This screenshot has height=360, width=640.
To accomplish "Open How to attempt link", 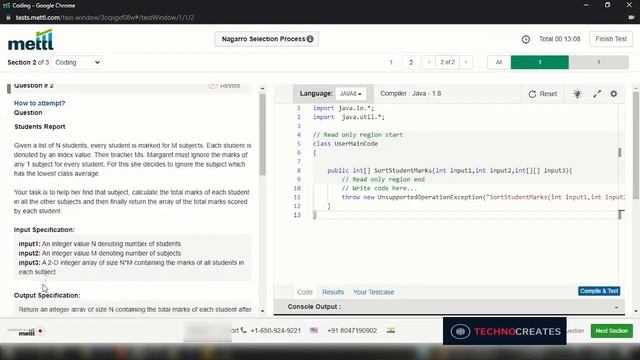I will pos(40,103).
